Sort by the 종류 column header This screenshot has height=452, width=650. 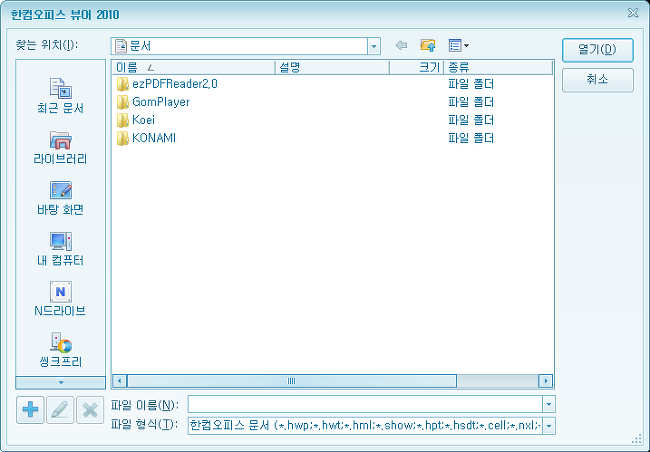point(498,67)
